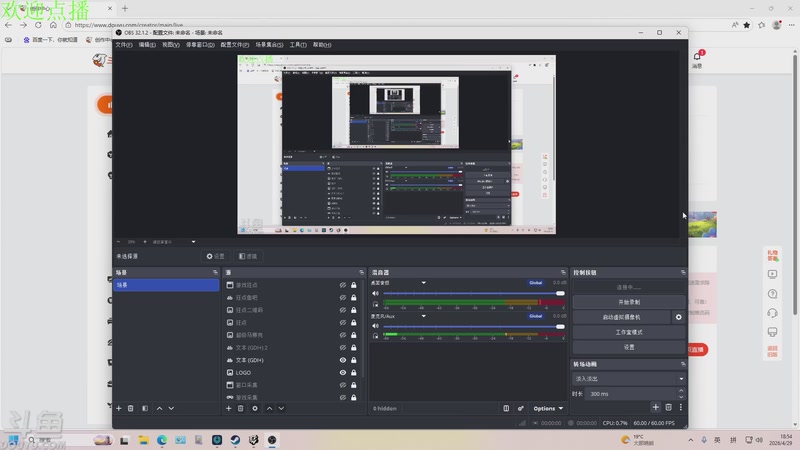Unlock the 文本 (GDI+) source lock
This screenshot has width=800, height=450.
[354, 360]
